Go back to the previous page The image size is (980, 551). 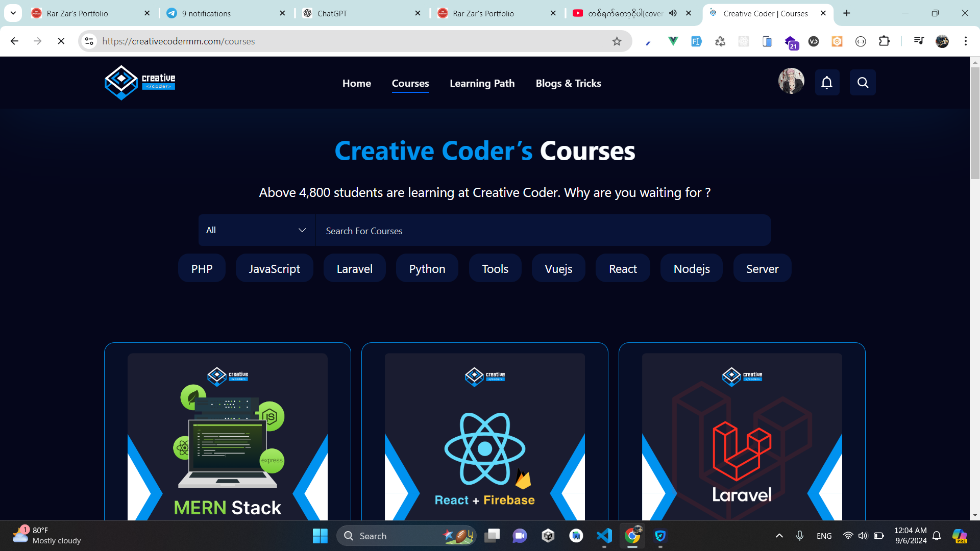pyautogui.click(x=14, y=41)
